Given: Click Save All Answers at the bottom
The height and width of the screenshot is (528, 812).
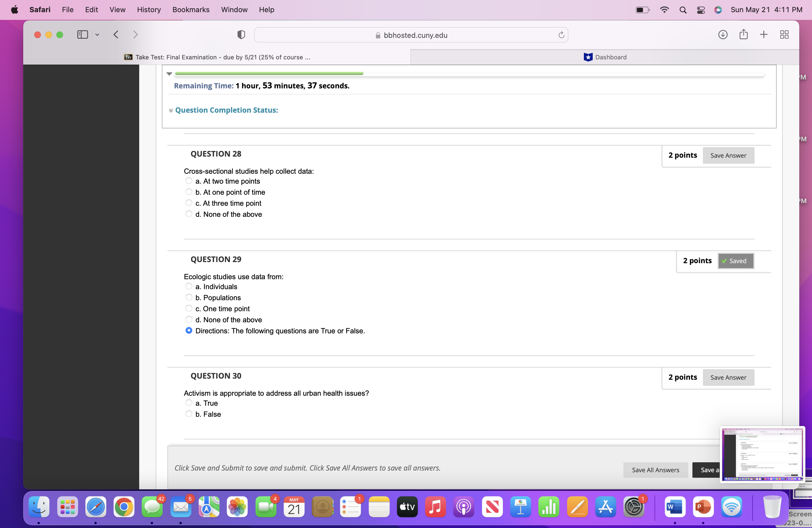Looking at the screenshot, I should [655, 470].
